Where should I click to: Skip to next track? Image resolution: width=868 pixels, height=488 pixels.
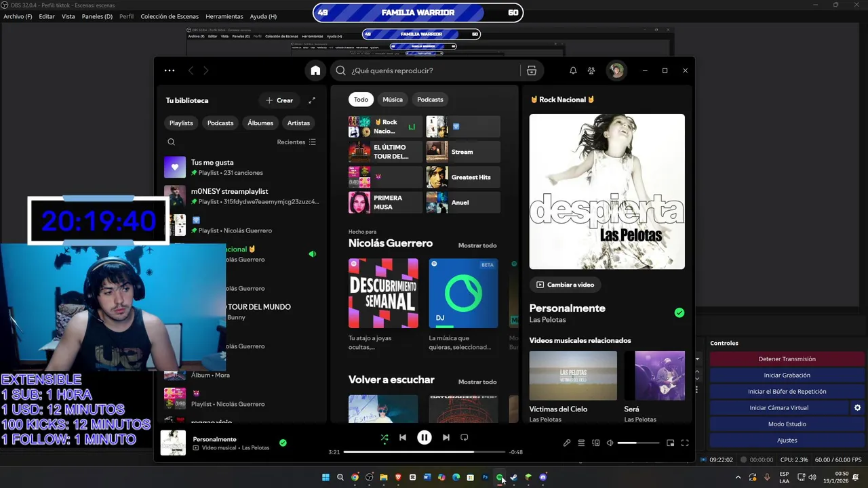(x=446, y=438)
